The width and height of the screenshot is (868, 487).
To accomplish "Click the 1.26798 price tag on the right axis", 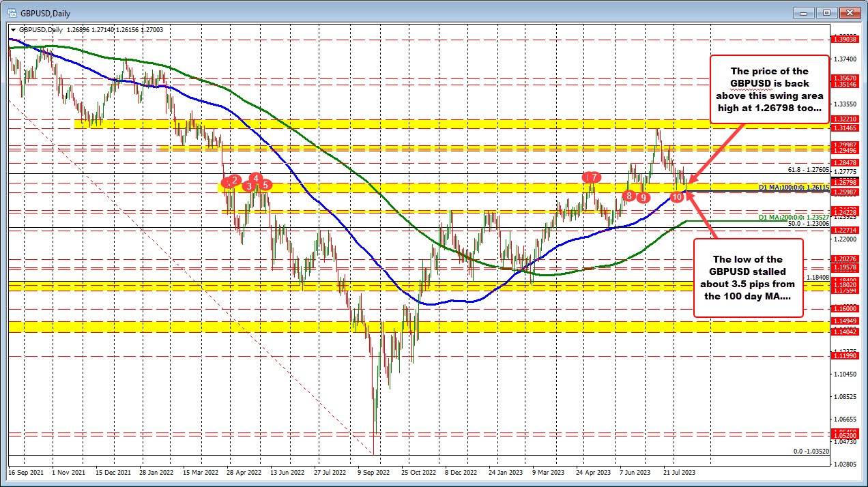I will pyautogui.click(x=846, y=182).
